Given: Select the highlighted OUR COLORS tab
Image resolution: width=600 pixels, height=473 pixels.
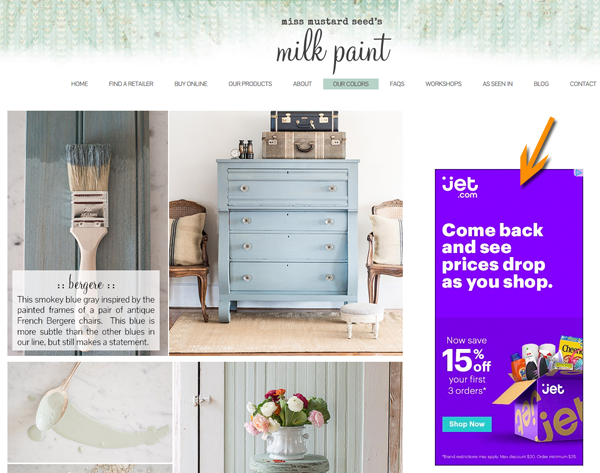Looking at the screenshot, I should 351,84.
